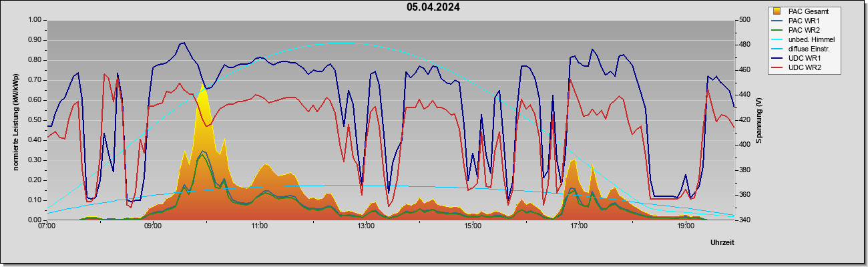Viewport: 868px width, 267px height.
Task: Click the Uhrzeit axis title
Action: 722,243
